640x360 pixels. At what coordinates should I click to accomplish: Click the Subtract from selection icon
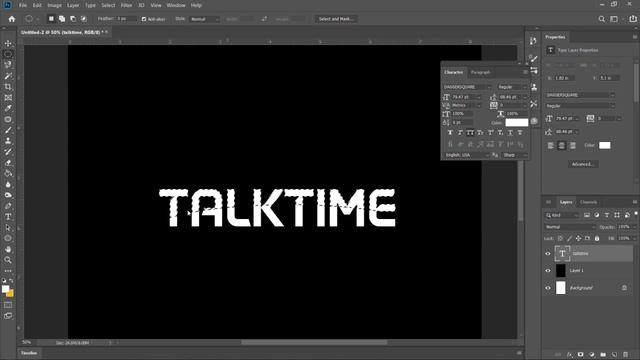point(73,19)
